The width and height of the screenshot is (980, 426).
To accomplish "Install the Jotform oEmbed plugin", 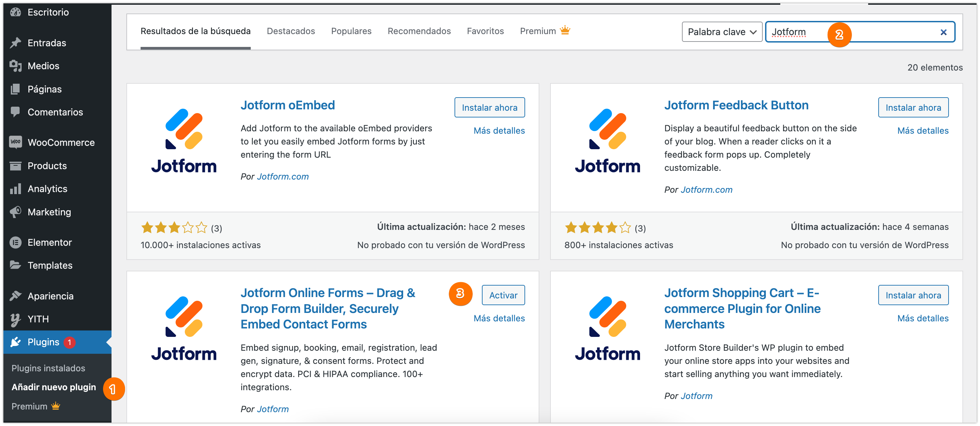I will (489, 108).
